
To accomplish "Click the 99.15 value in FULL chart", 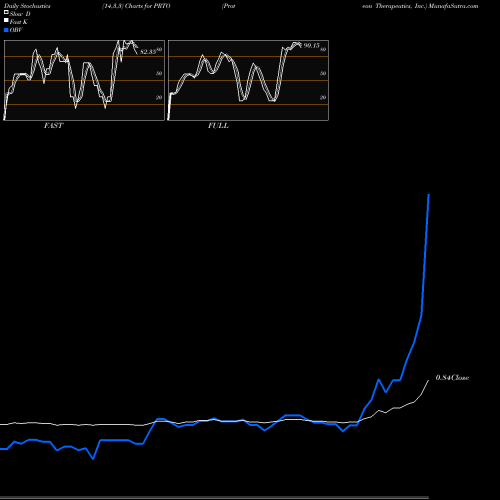I will [x=312, y=46].
